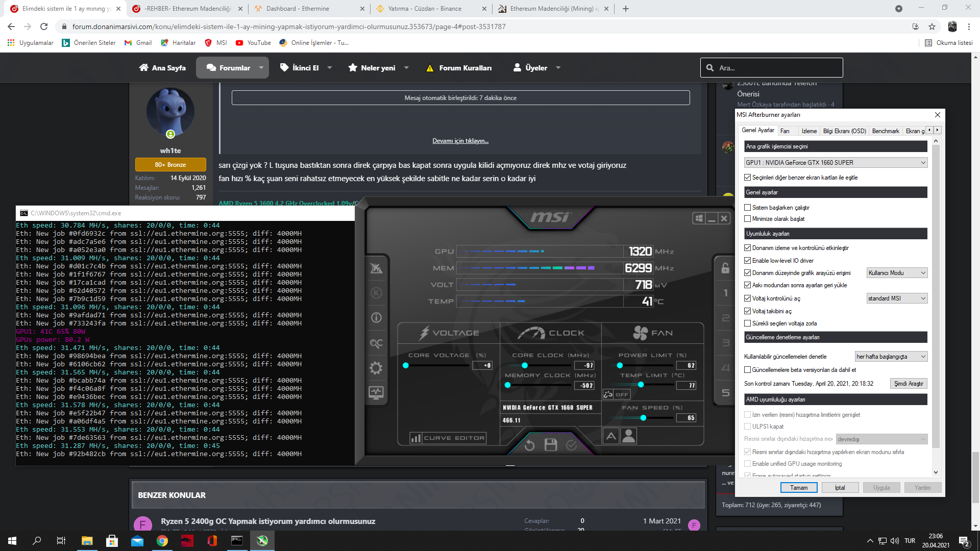Open the Mail app from the taskbar
Viewport: 980px width, 551px height.
click(x=137, y=541)
